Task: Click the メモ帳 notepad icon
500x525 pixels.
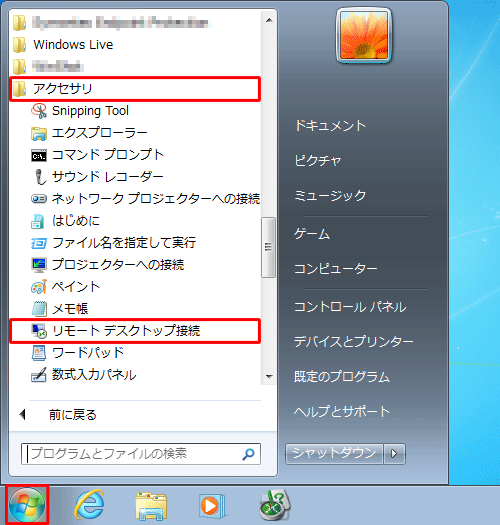Action: tap(39, 309)
